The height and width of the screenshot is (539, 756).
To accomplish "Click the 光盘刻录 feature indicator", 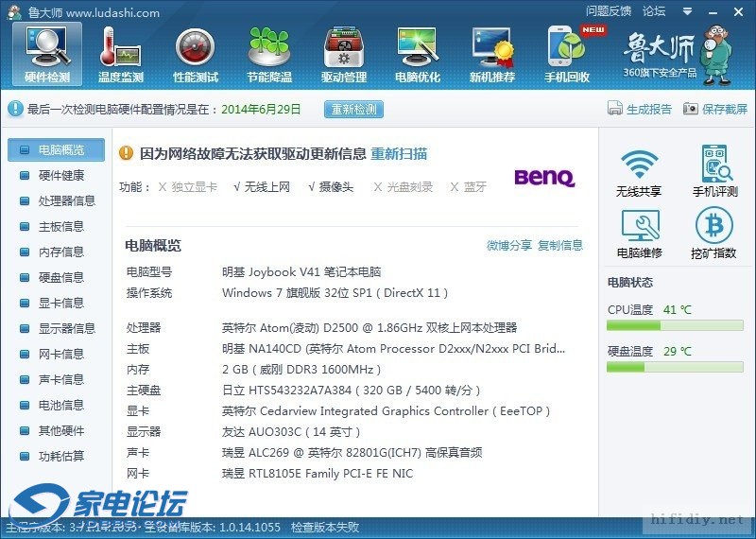I will tap(404, 186).
